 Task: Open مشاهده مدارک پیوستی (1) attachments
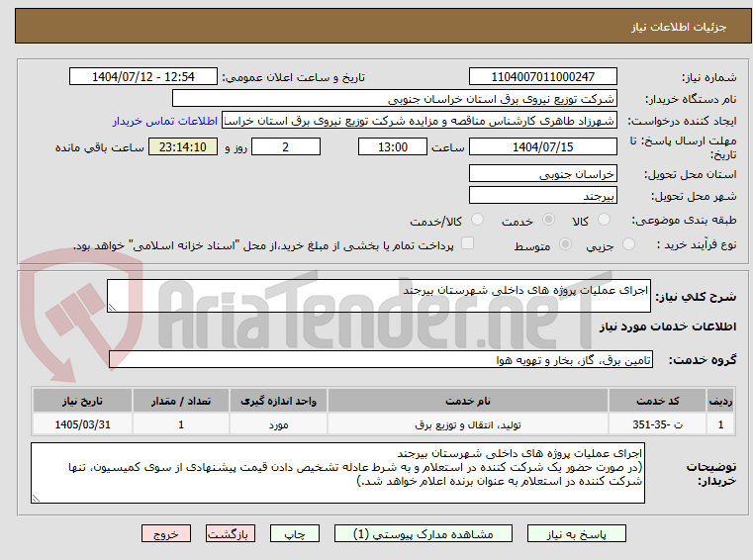(424, 533)
